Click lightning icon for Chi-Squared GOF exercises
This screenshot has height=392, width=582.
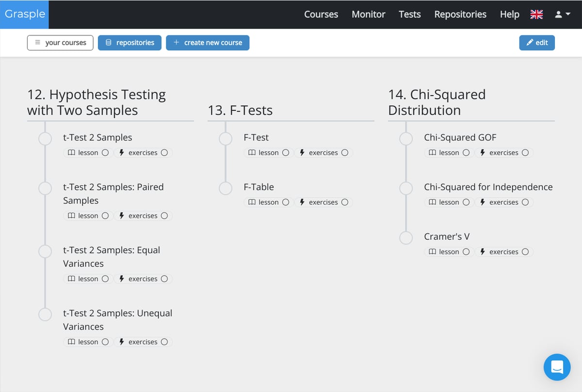click(x=483, y=153)
